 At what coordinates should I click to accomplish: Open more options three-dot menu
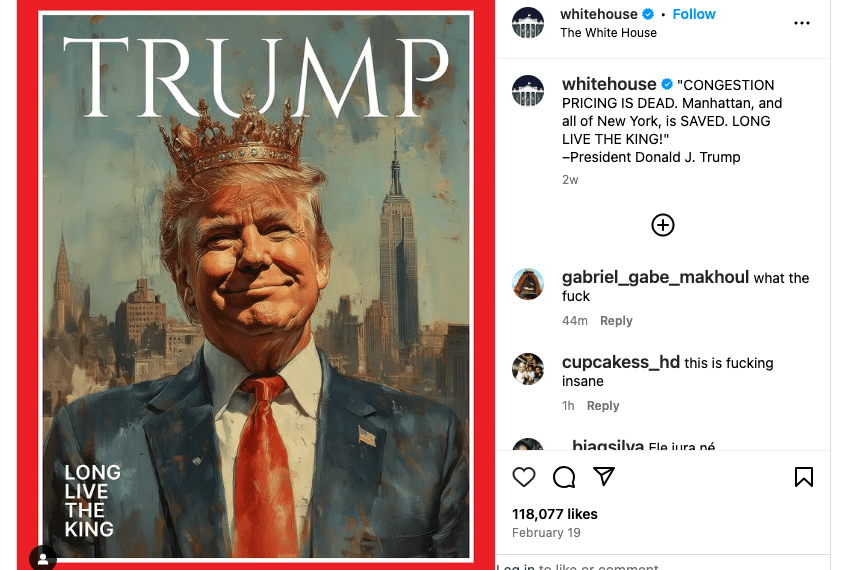[802, 23]
